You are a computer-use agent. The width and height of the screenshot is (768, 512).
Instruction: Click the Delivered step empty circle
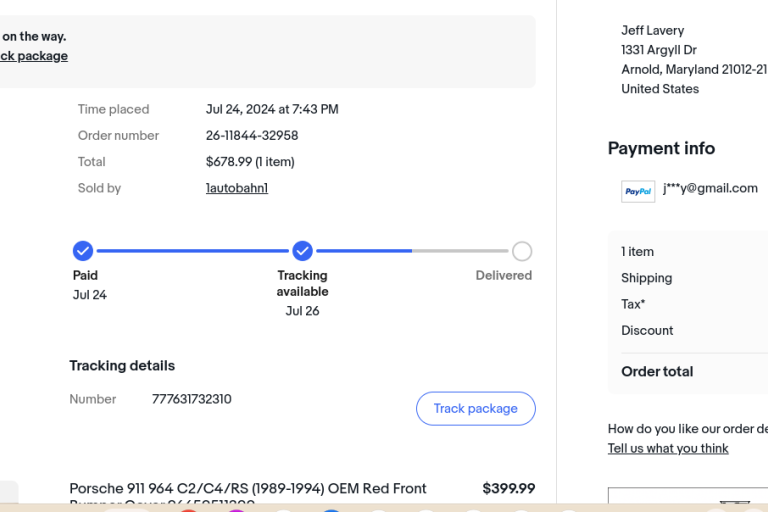coord(521,251)
